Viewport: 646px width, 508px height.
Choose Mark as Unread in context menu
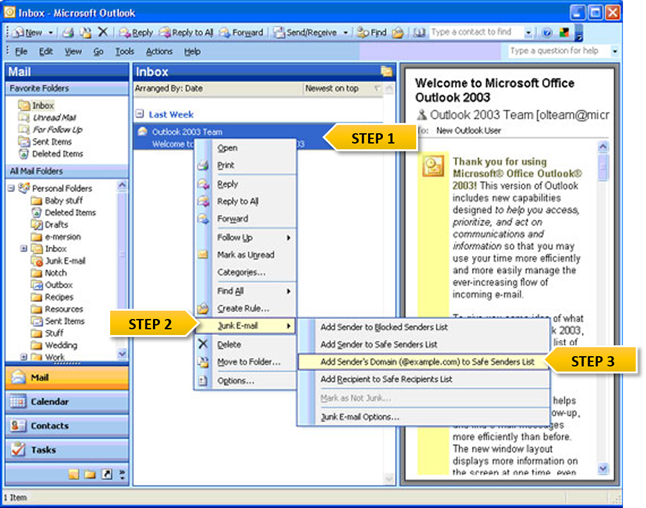pos(246,255)
